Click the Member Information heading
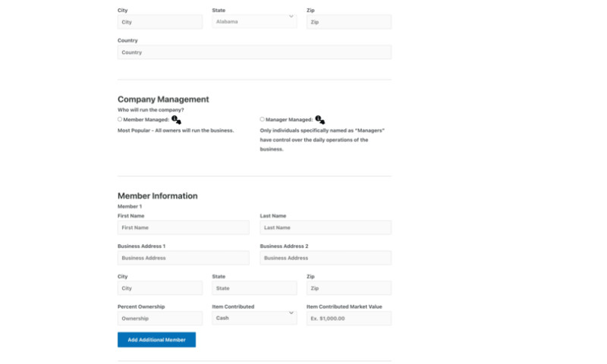Image resolution: width=607 pixels, height=364 pixels. pos(158,196)
